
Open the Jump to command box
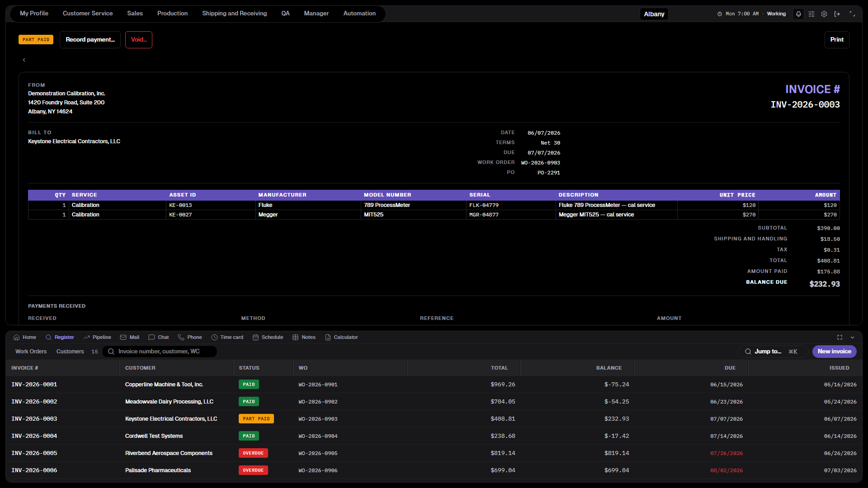[x=773, y=352]
